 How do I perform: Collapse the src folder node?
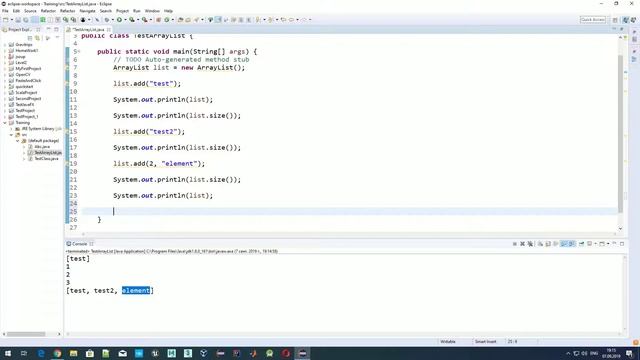tap(11, 135)
